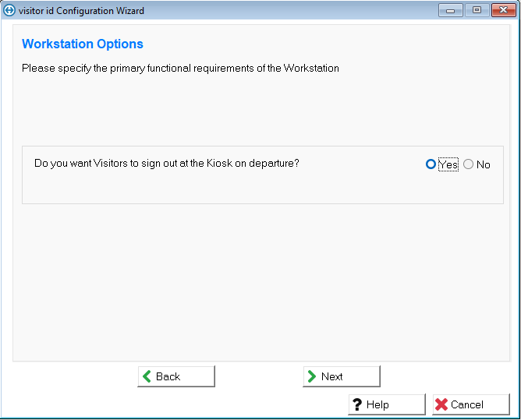Select the Yes radio button
Screen dimensions: 521x420
(431, 164)
